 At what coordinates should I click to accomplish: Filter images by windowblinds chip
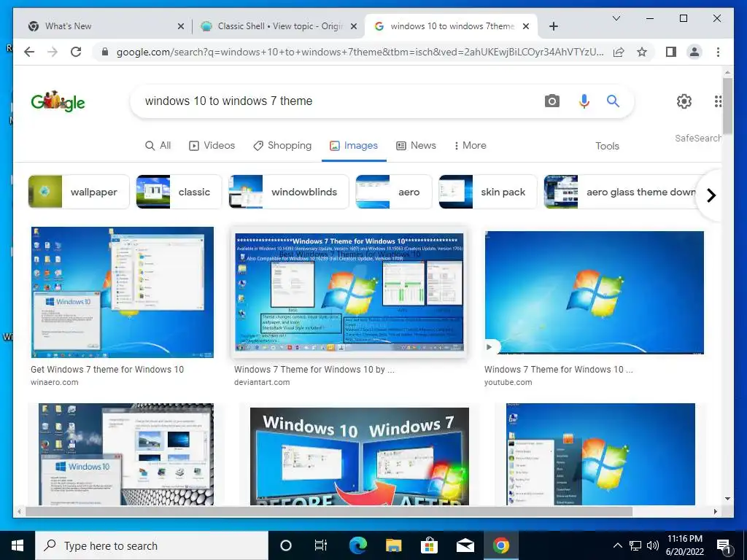289,192
